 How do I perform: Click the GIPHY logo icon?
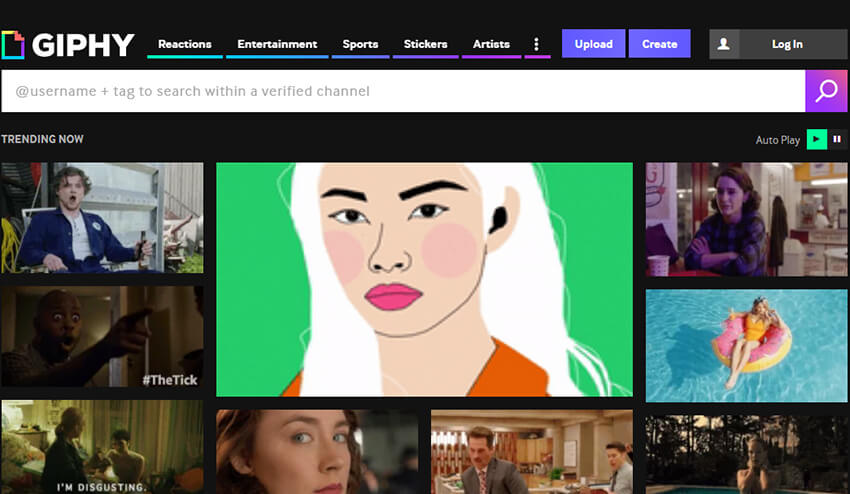(13, 44)
